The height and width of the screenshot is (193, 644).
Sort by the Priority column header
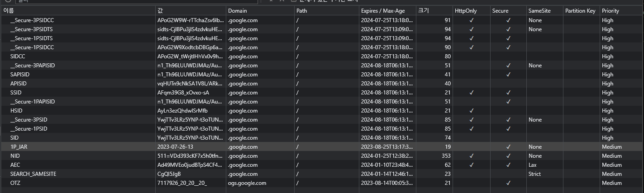pyautogui.click(x=622, y=11)
